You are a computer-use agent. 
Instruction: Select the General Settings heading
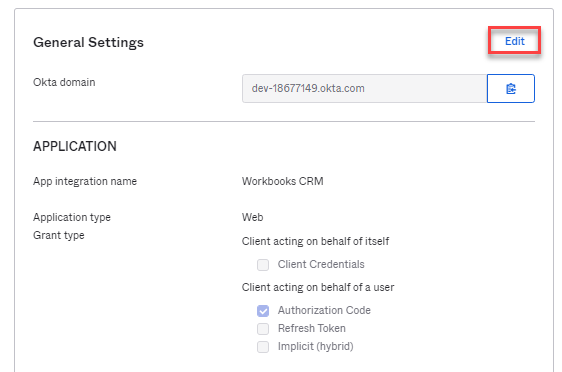click(x=88, y=42)
